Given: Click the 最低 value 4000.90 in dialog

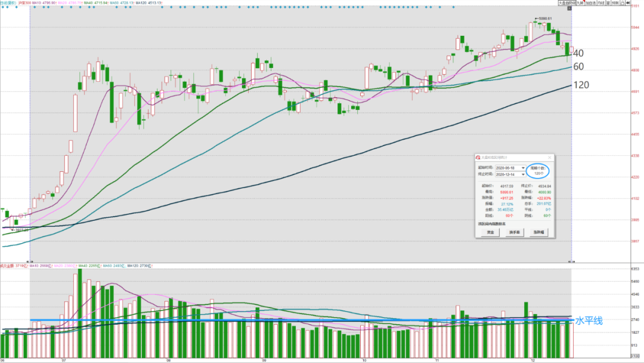Looking at the screenshot, I should (x=544, y=192).
